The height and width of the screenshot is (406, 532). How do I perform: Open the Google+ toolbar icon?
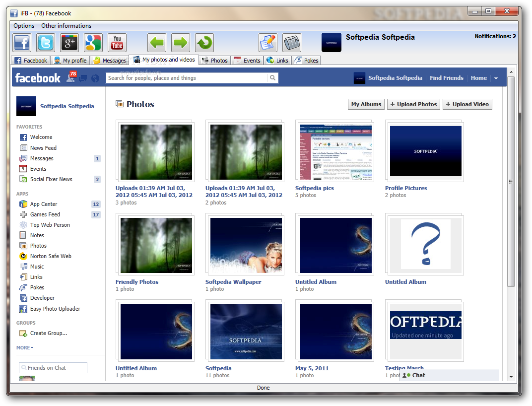coord(69,43)
